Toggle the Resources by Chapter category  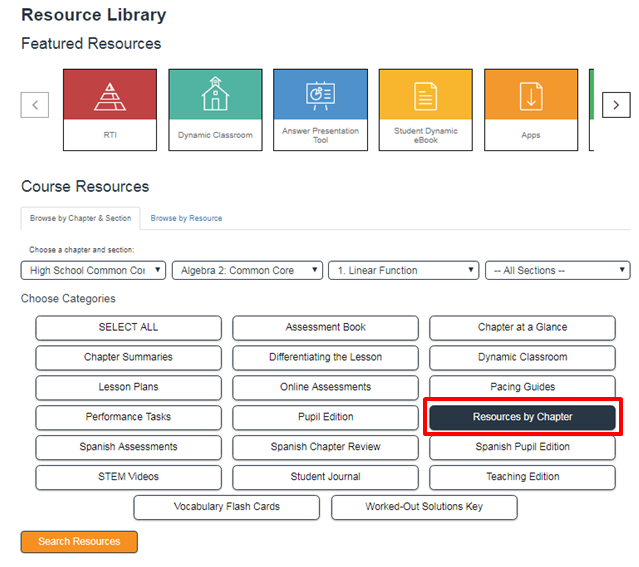tap(522, 417)
